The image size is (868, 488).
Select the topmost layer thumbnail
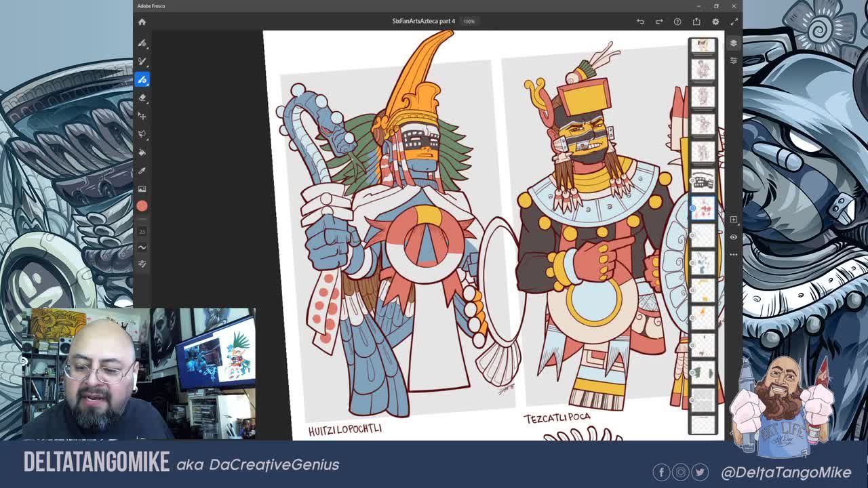click(x=703, y=45)
